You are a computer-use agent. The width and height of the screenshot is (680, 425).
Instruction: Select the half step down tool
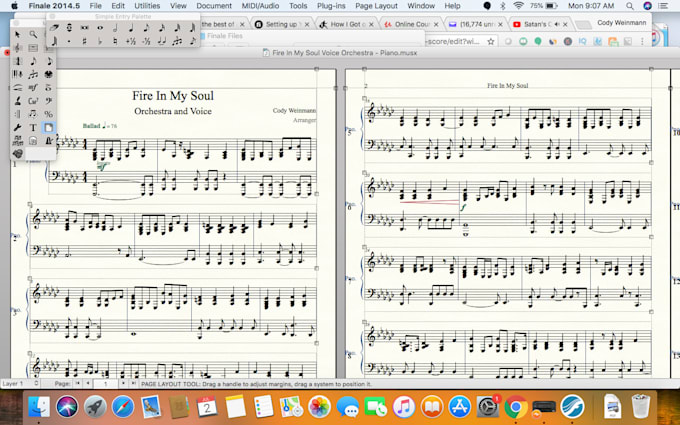point(147,41)
